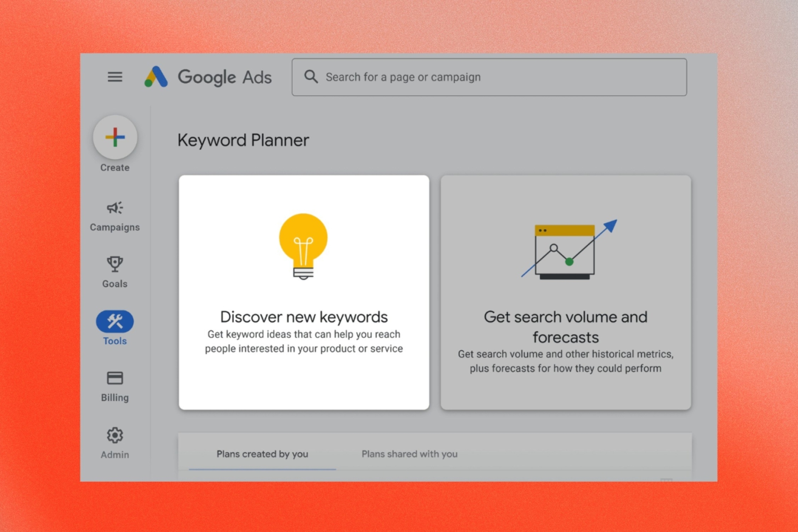Click the lightbulb icon on Discover card
The height and width of the screenshot is (532, 798).
pos(303,246)
